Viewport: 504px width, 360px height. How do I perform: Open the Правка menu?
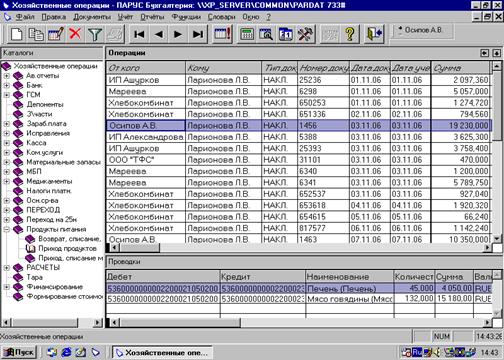(x=53, y=17)
